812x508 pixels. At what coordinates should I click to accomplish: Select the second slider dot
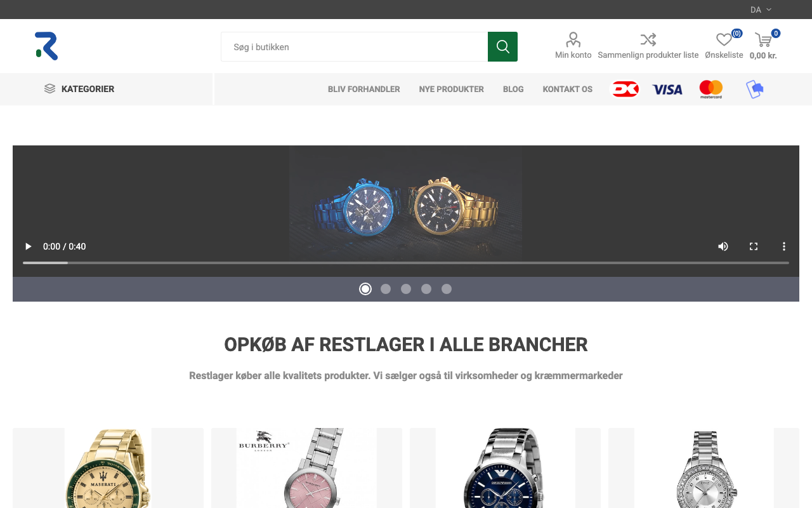(x=386, y=289)
